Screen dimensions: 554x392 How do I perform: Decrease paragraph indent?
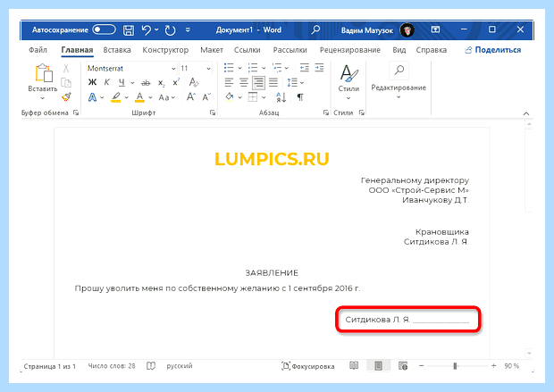[x=304, y=68]
